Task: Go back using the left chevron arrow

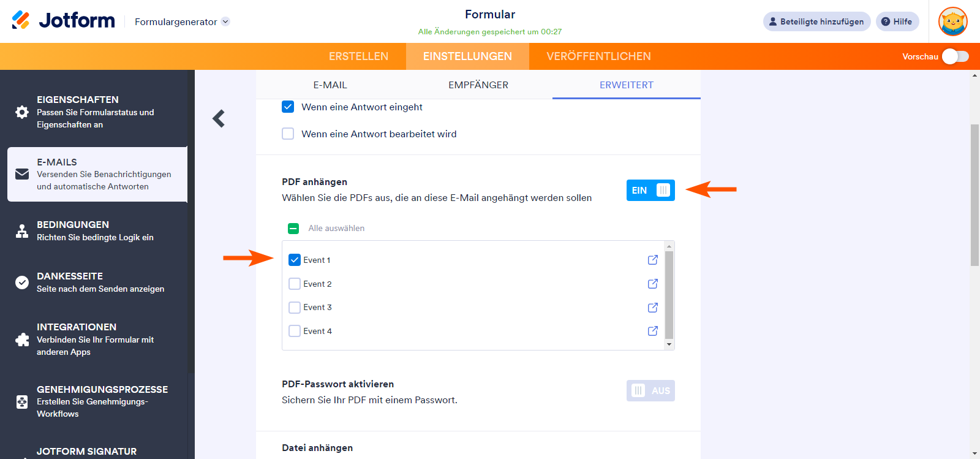Action: [219, 118]
